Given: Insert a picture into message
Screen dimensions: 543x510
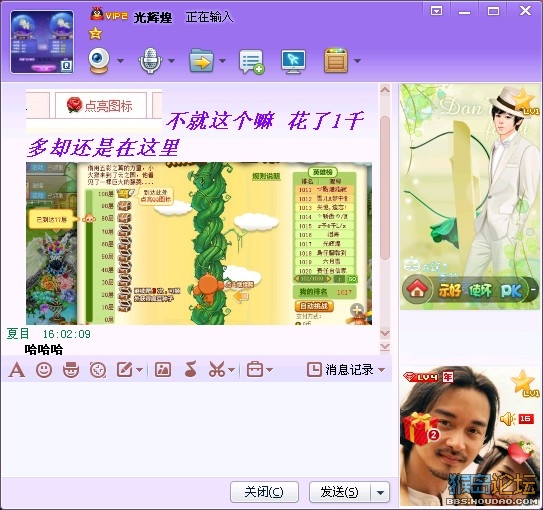Looking at the screenshot, I should 163,370.
